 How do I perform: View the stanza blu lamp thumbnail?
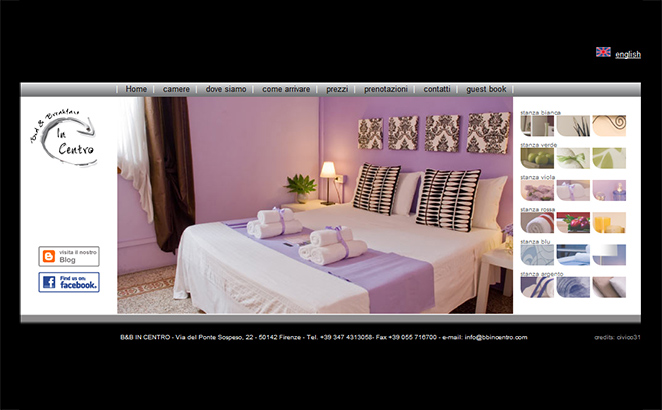point(609,254)
